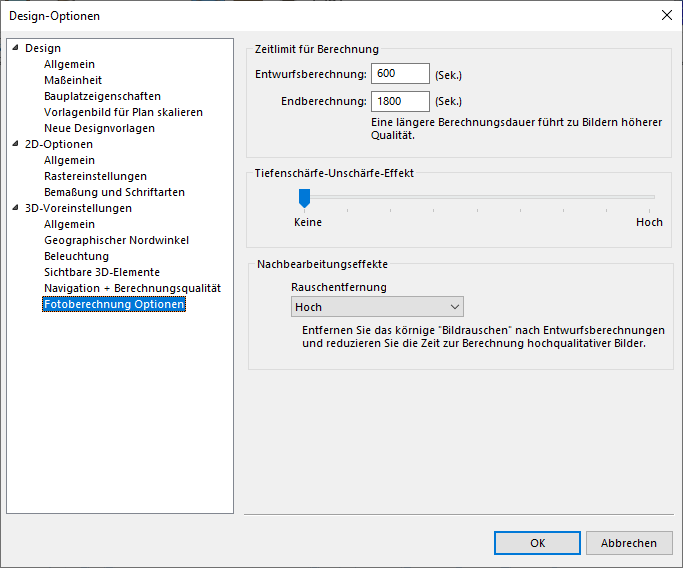683x568 pixels.
Task: Open Bemaßung und Schriftarten settings
Action: coord(114,192)
